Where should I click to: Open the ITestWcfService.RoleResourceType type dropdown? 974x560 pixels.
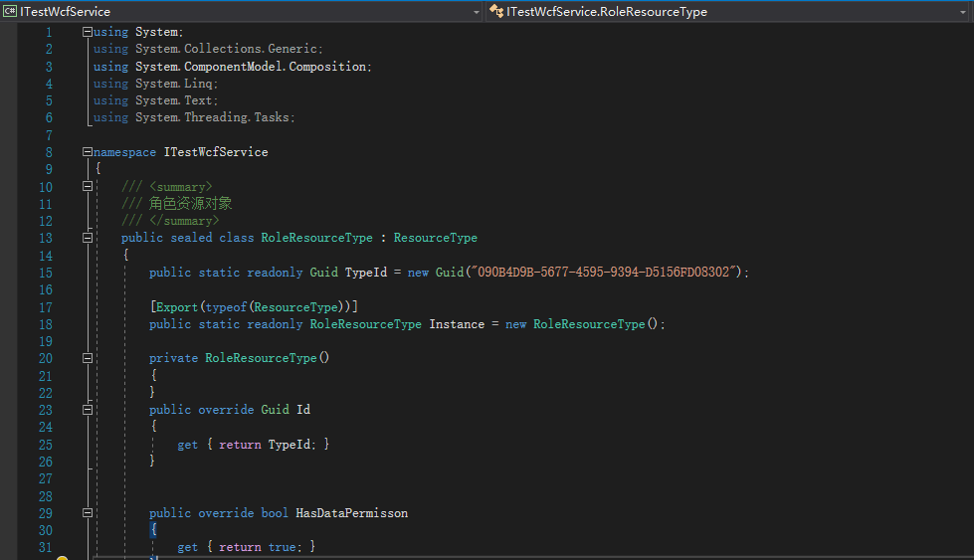(x=963, y=11)
